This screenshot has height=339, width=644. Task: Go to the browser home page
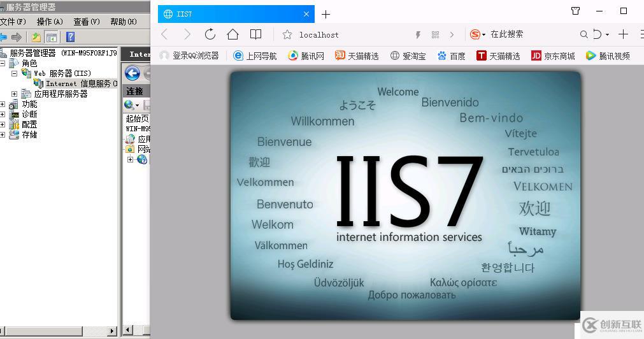(233, 34)
